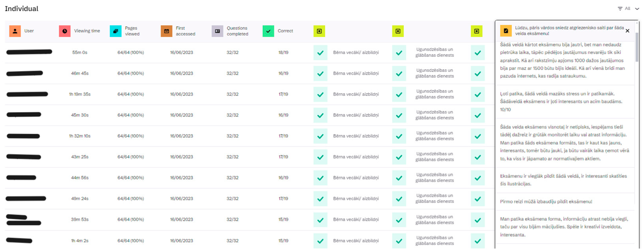Click the green Correct checkmark header icon

268,31
